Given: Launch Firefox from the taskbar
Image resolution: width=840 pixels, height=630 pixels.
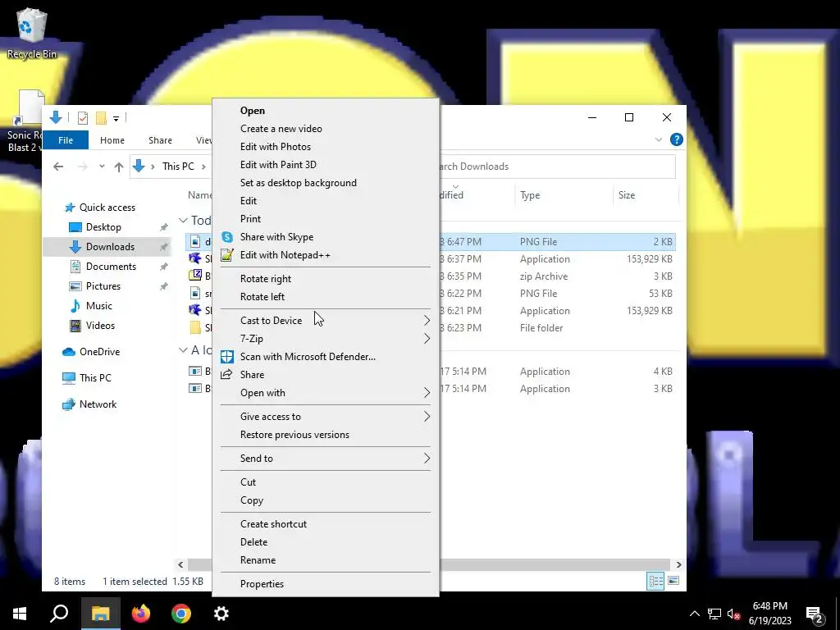Looking at the screenshot, I should point(141,614).
